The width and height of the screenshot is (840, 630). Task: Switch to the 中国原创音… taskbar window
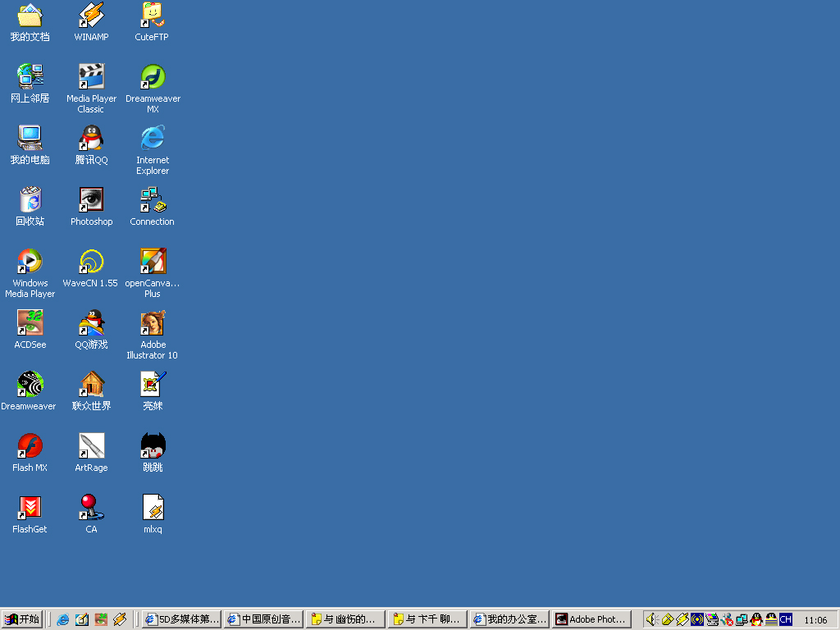[x=263, y=619]
